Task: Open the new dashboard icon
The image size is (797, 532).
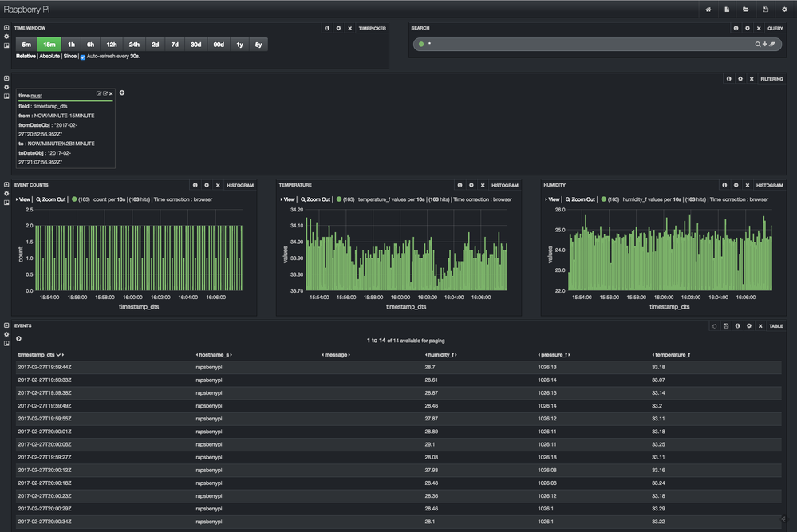Action: (726, 10)
